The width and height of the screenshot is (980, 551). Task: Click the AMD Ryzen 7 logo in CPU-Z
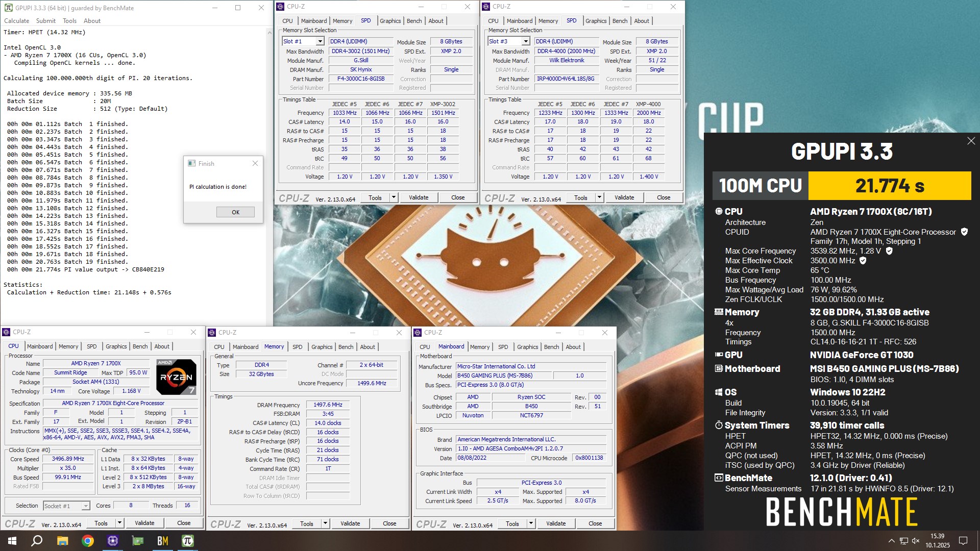coord(176,377)
